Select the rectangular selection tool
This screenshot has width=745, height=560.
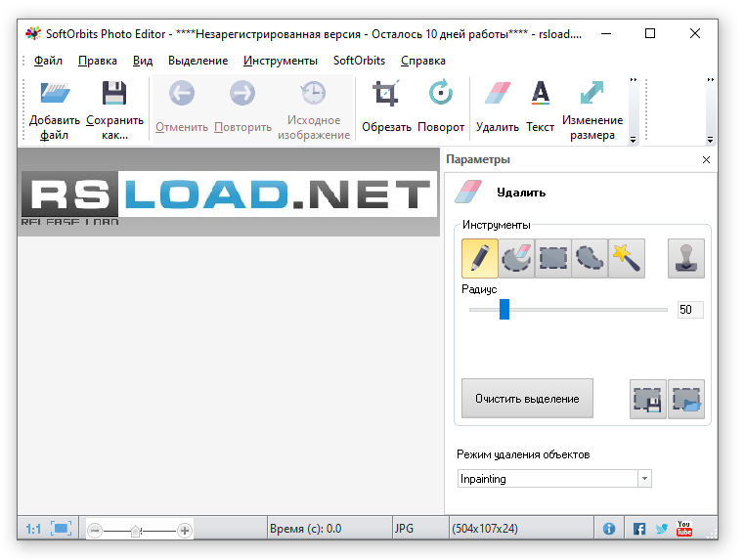[x=553, y=258]
